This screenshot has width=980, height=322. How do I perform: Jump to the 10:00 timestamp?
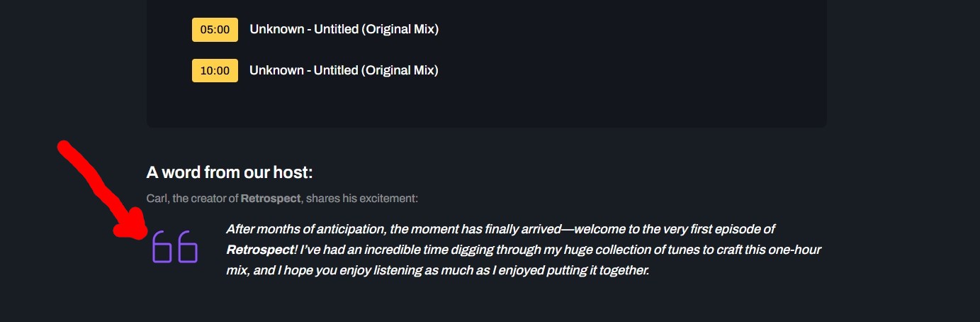tap(215, 71)
